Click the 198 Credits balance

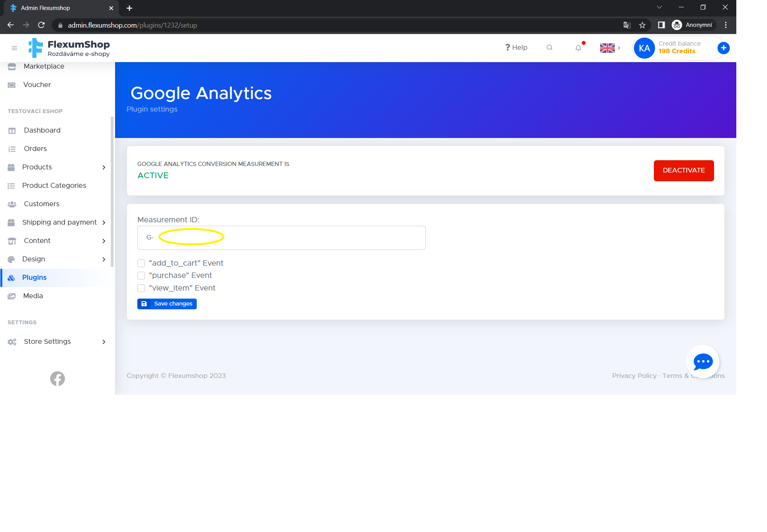(677, 51)
